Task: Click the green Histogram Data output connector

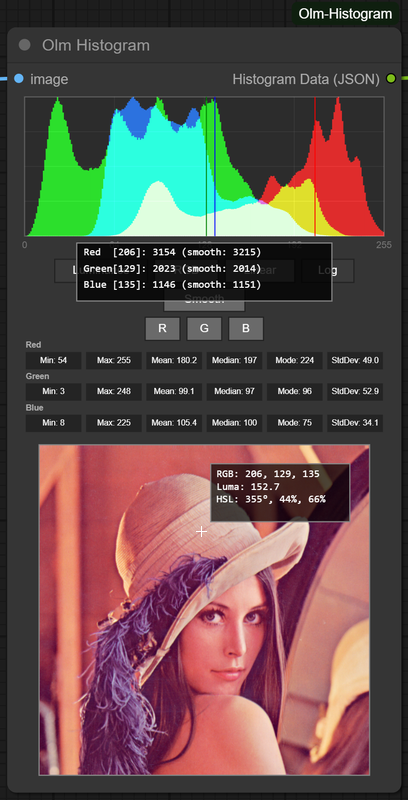Action: (x=391, y=79)
